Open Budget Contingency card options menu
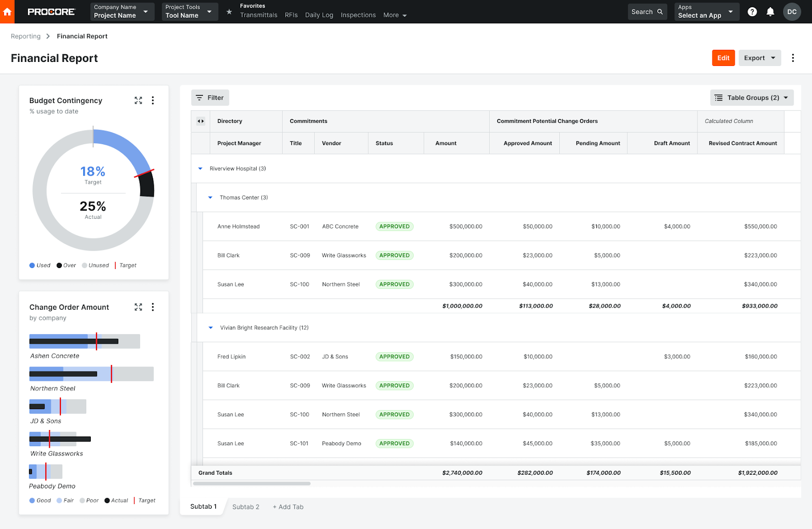812x529 pixels. [153, 101]
